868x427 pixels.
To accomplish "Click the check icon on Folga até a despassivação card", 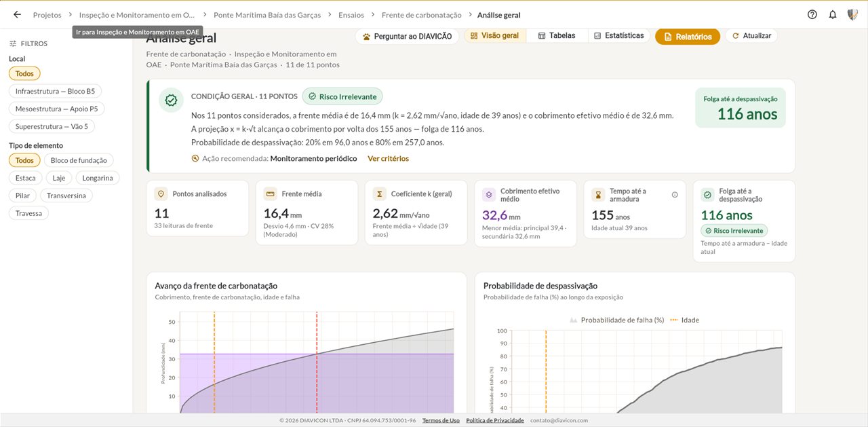I will coord(707,194).
